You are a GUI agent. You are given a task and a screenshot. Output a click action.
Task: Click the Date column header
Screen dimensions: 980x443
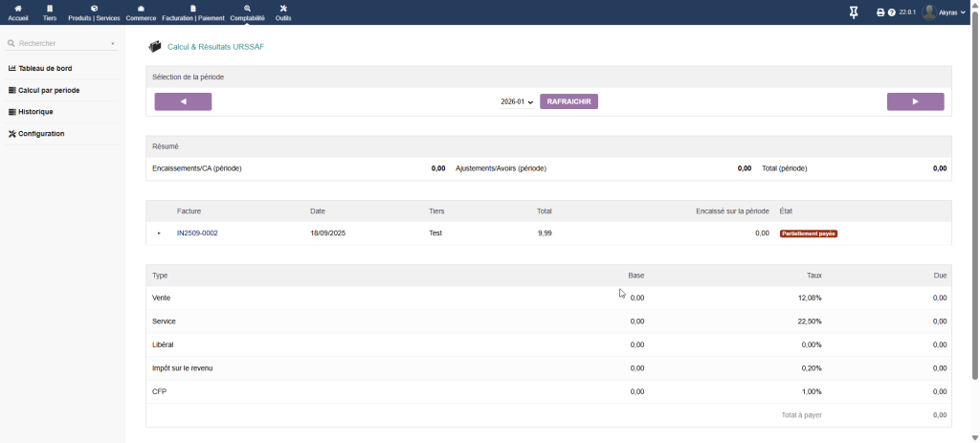pos(318,211)
